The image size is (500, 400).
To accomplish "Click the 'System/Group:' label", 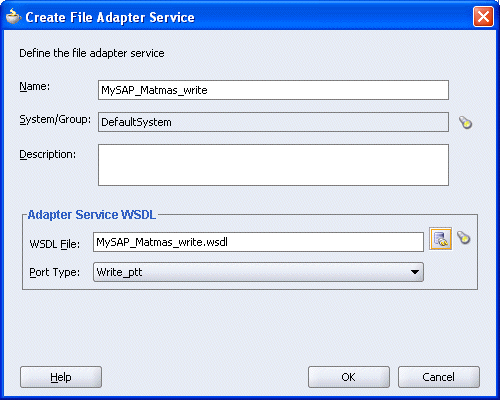I will (x=55, y=119).
